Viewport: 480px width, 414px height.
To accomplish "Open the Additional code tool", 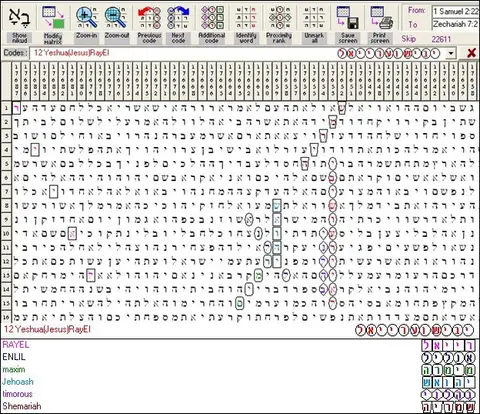I will (212, 18).
